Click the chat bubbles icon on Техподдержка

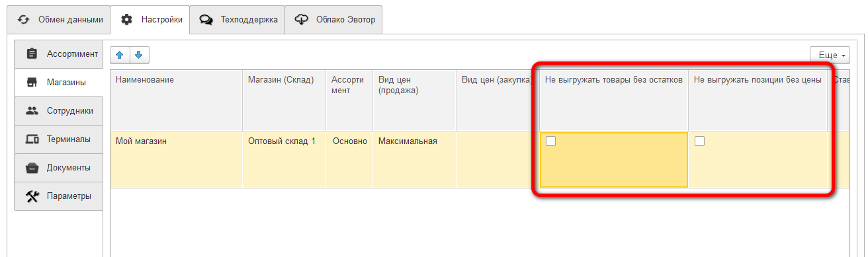(206, 20)
